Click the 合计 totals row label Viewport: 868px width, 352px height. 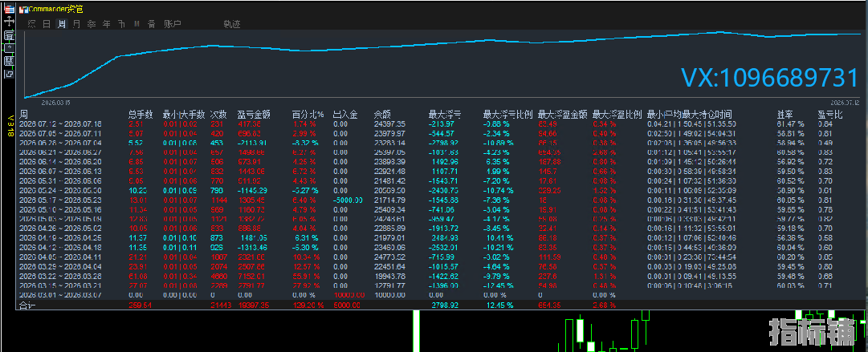[x=26, y=305]
